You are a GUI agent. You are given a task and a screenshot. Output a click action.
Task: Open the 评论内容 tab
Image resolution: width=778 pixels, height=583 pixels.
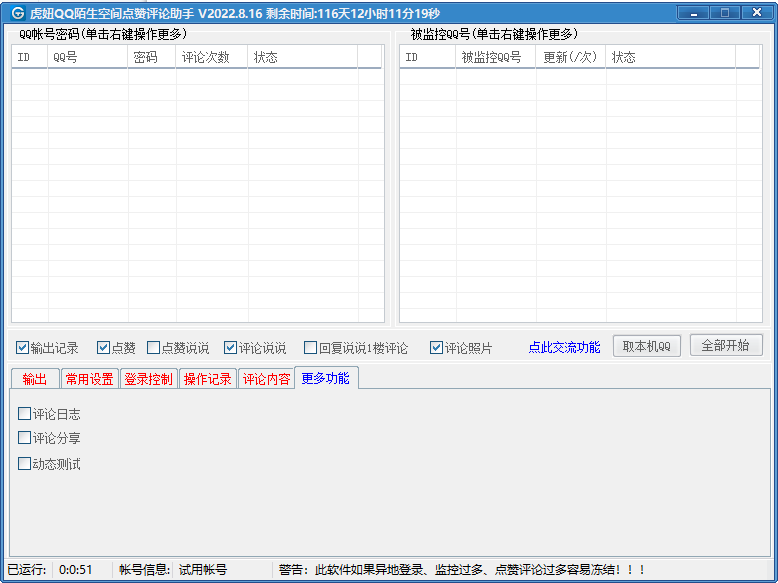266,379
